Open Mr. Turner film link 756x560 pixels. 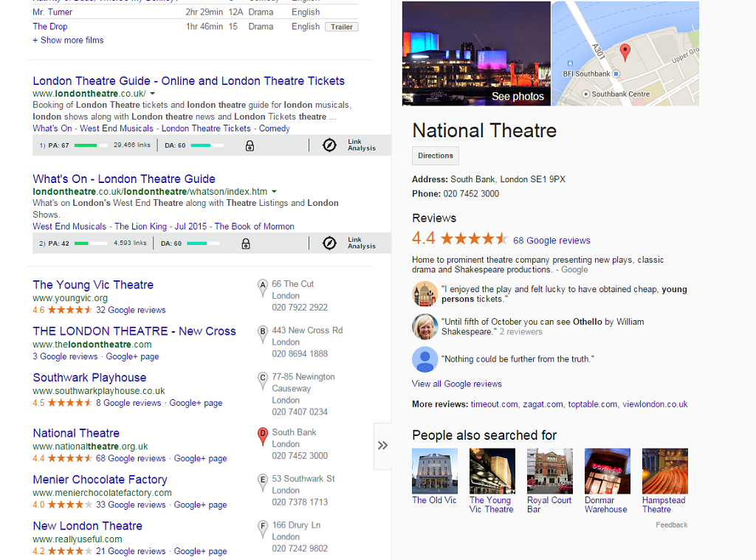pyautogui.click(x=52, y=12)
